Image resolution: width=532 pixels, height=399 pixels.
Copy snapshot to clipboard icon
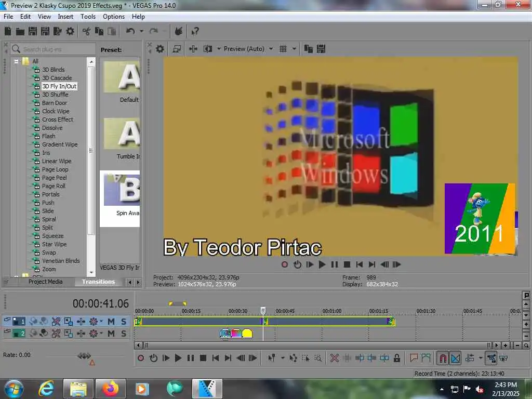click(x=309, y=49)
